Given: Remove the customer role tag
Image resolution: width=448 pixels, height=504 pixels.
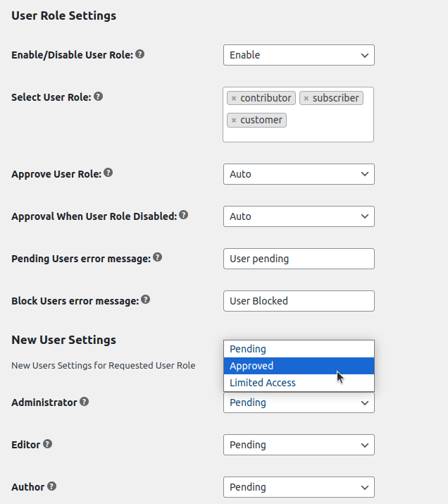Looking at the screenshot, I should (234, 121).
